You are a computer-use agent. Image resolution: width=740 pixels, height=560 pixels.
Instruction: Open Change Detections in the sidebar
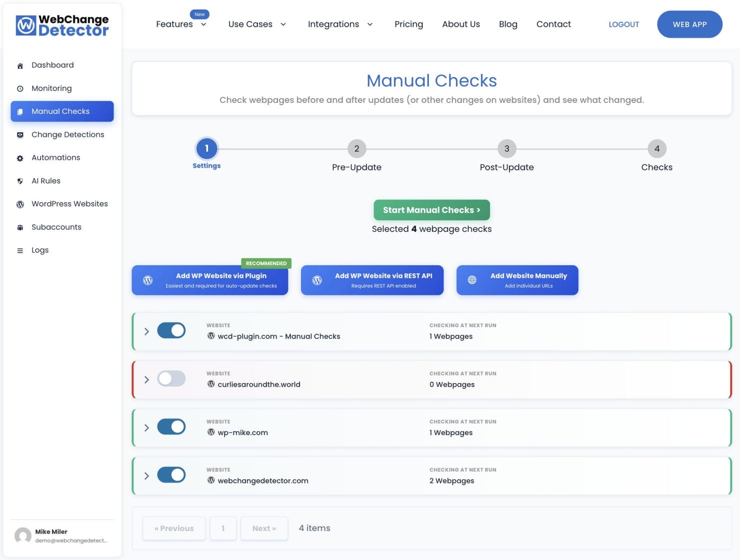coord(67,135)
